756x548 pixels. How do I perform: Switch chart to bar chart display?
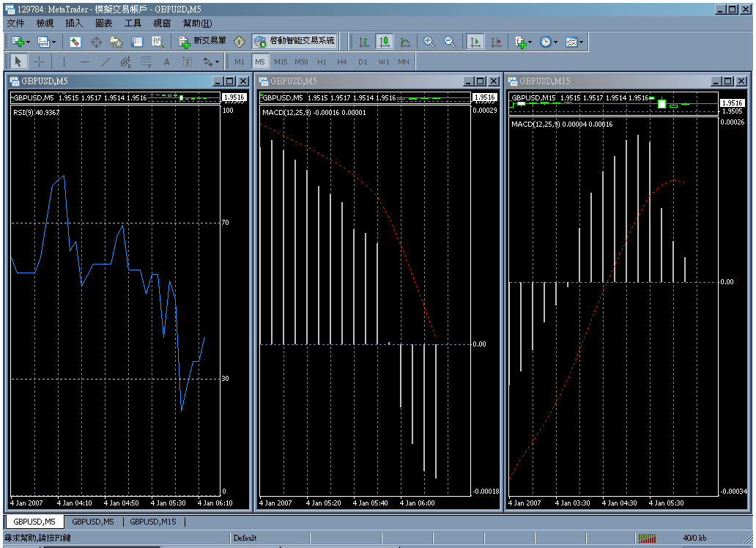pos(363,42)
